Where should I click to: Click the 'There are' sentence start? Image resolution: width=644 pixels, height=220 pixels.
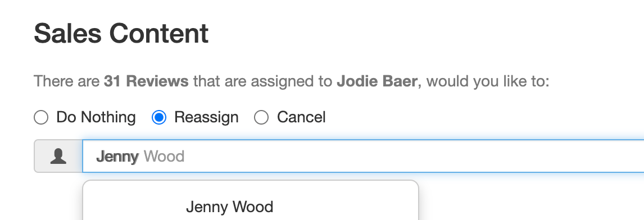[66, 81]
